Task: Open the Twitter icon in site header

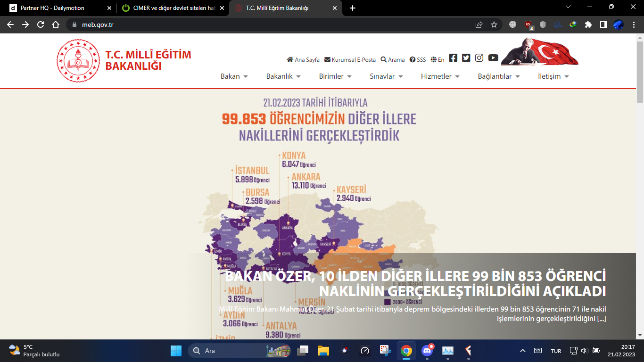Action: 466,58
